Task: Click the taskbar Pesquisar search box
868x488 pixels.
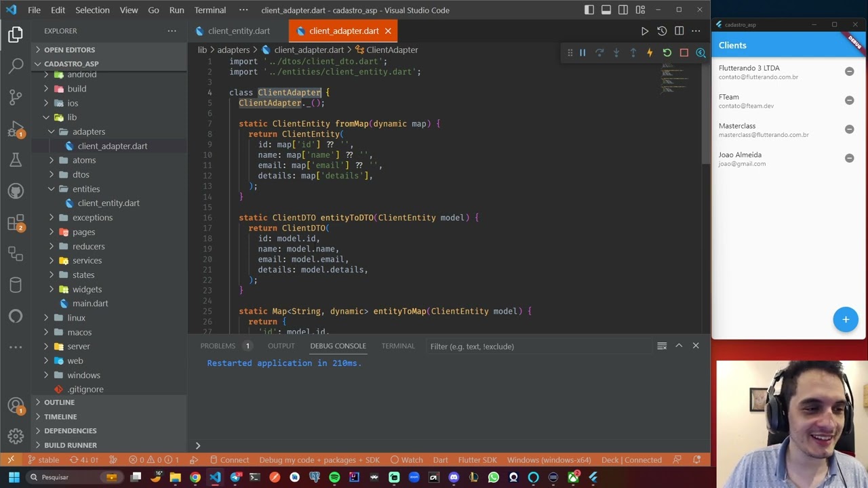Action: [x=75, y=477]
